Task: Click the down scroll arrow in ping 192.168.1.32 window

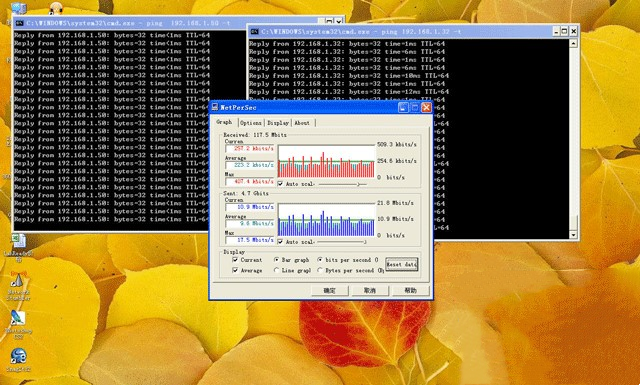Action: point(573,235)
